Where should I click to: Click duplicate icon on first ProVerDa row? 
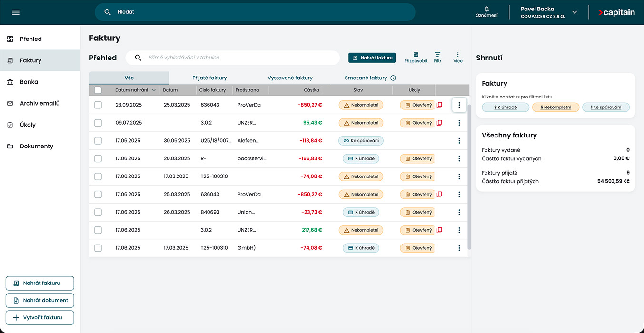click(x=439, y=105)
